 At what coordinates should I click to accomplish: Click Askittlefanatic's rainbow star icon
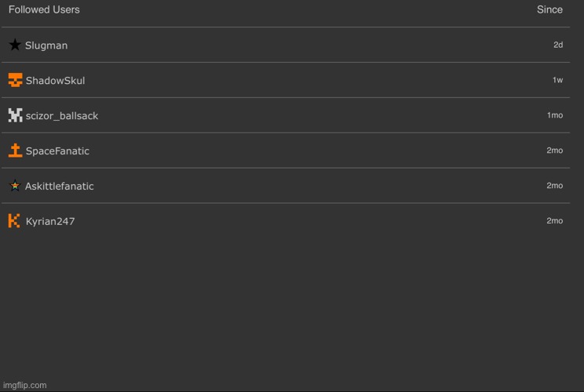(x=15, y=186)
